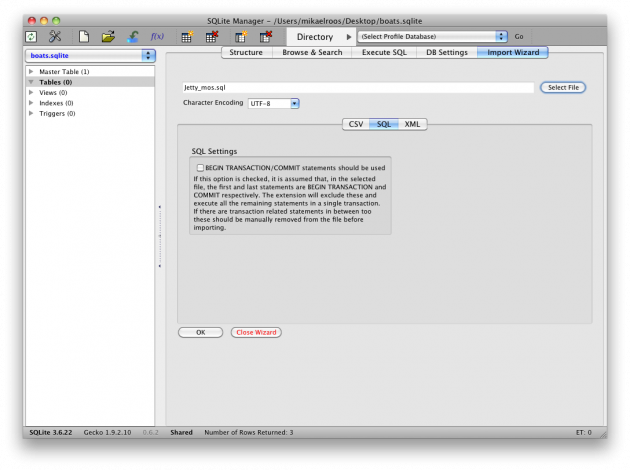Click 'Number of Rows Returned: 3' status text
Image resolution: width=630 pixels, height=470 pixels.
249,432
